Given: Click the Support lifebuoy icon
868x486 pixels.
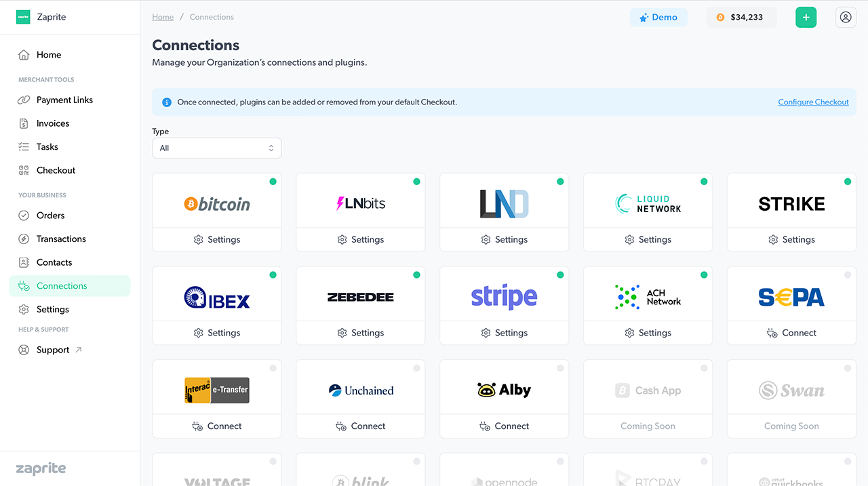Looking at the screenshot, I should [24, 350].
